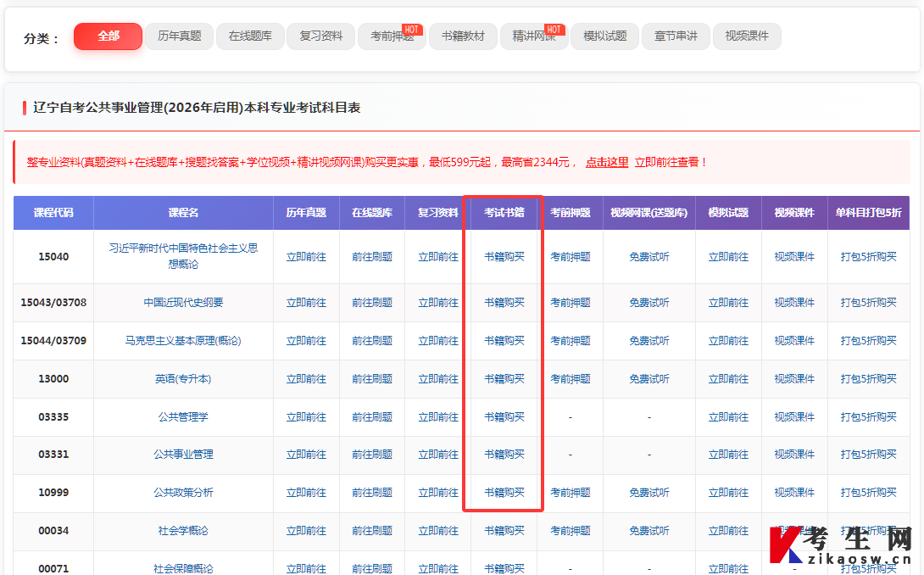Click 书籍购买 for 公共政策分析
The height and width of the screenshot is (575, 924).
click(504, 493)
